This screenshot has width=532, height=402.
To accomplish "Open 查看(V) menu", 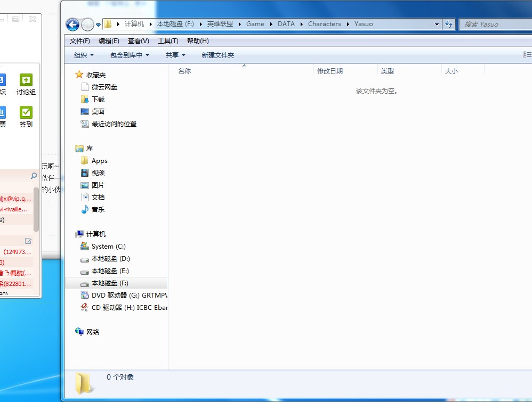I will coord(139,41).
